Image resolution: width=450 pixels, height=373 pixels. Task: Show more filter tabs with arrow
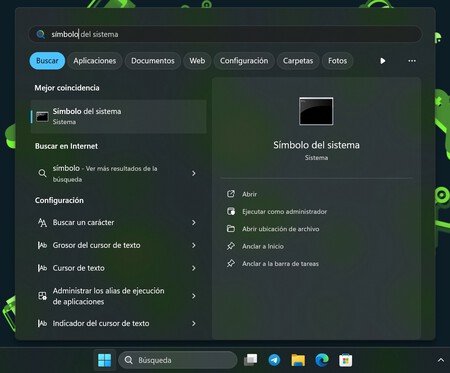(383, 61)
